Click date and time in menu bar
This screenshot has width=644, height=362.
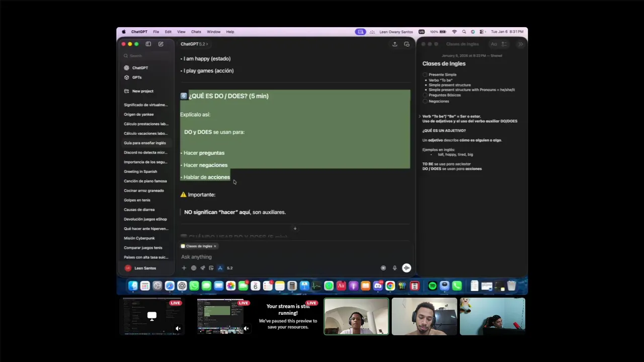click(507, 32)
